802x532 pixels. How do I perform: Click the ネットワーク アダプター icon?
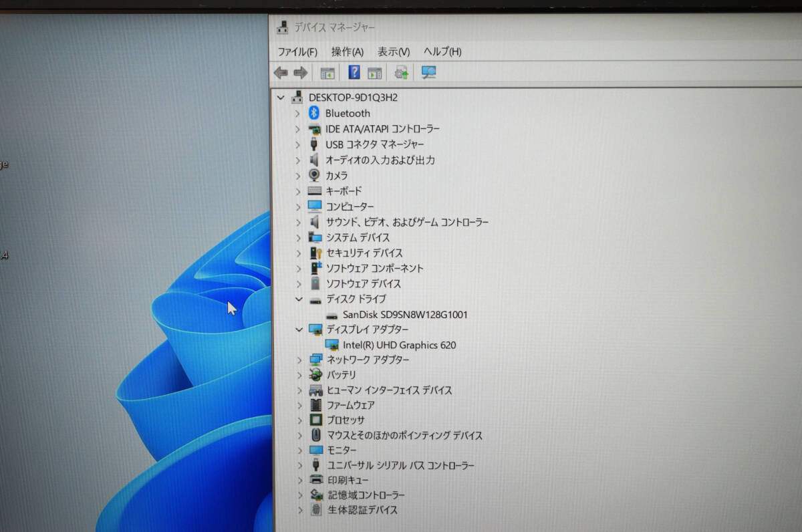coord(315,360)
